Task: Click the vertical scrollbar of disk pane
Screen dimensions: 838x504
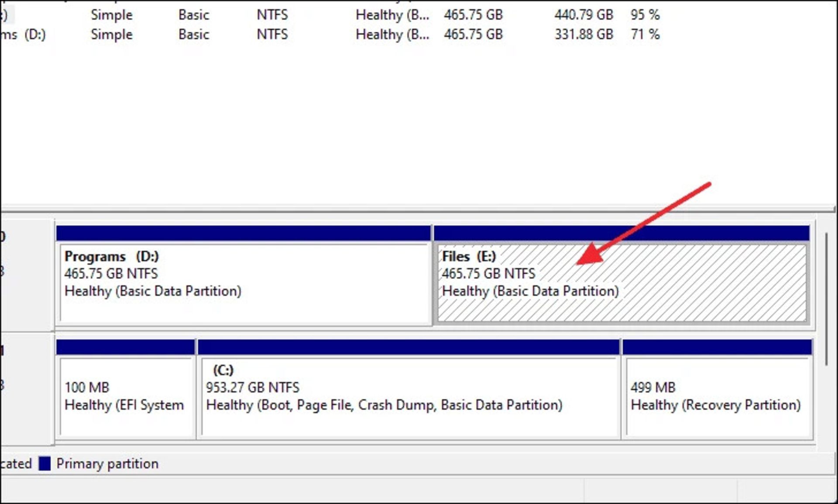Action: pos(826,299)
